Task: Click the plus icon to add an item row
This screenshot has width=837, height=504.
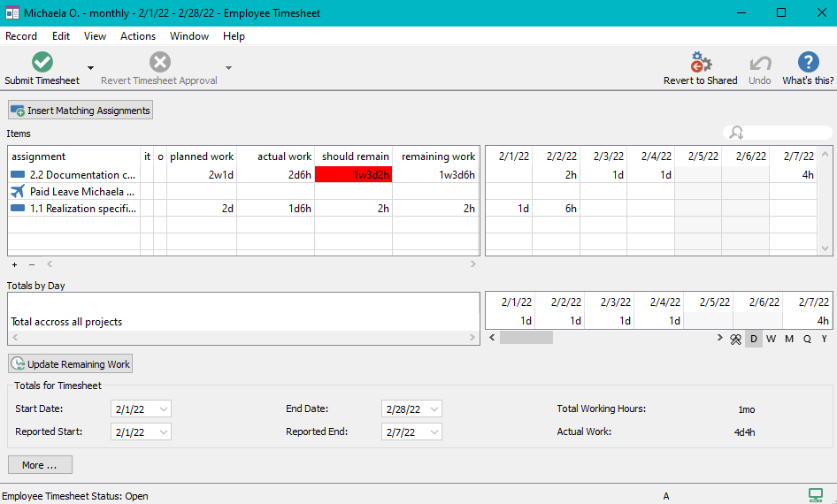Action: click(x=14, y=264)
